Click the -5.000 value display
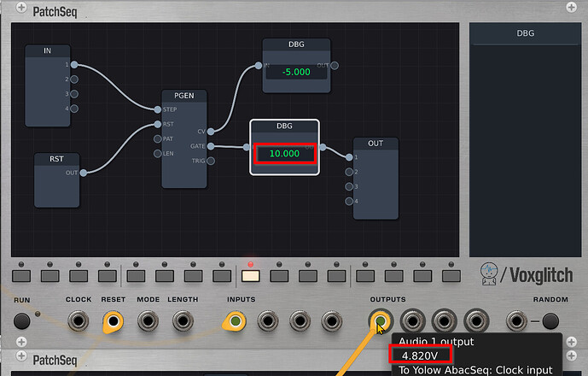This screenshot has width=588, height=376. [296, 72]
